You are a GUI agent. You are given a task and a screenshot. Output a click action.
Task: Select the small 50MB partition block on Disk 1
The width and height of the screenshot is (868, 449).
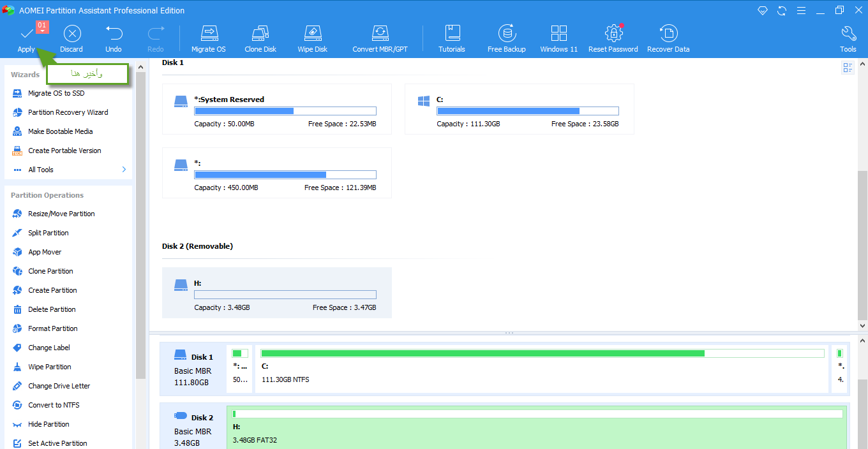coord(241,369)
